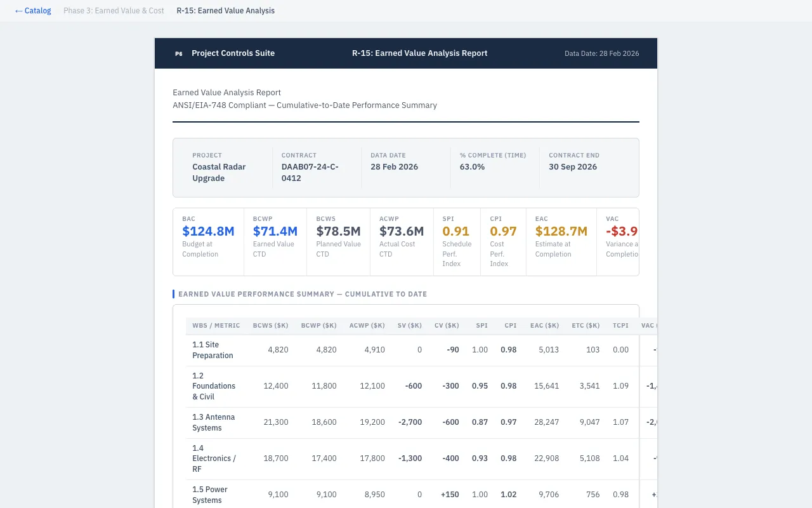
Task: Select the SPI 0.91 Schedule Performance indicator card
Action: (x=457, y=241)
